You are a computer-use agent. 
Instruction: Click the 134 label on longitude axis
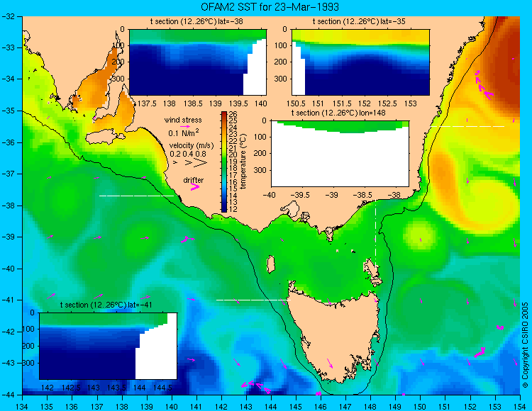click(x=23, y=406)
